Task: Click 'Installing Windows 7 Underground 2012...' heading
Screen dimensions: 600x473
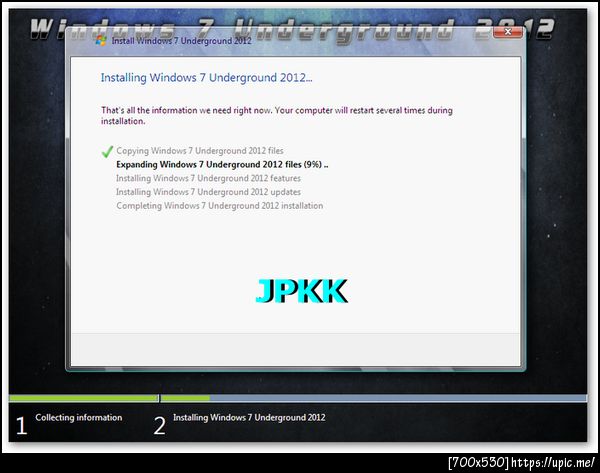Action: point(207,78)
